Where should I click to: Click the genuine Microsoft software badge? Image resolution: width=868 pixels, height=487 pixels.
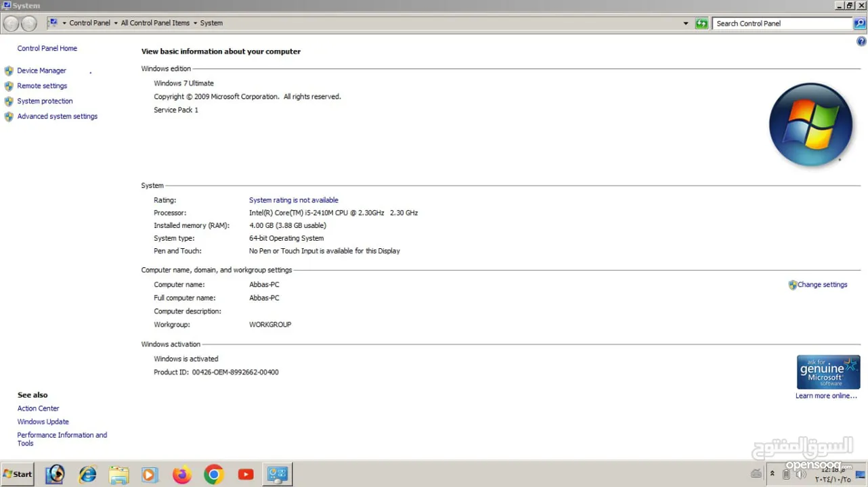pos(828,372)
